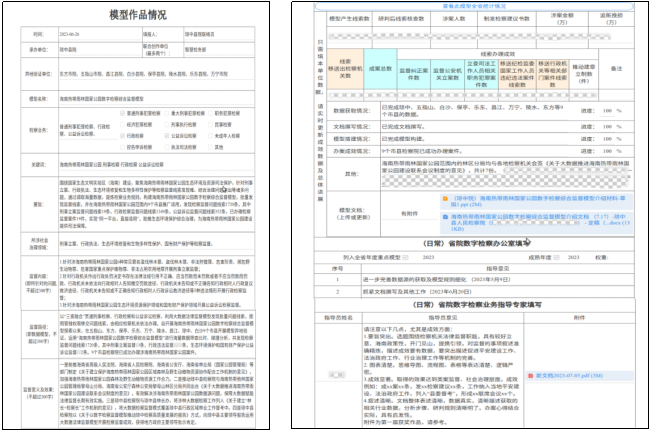Open the 新文档2023-07-05.pdf attachment link
This screenshot has width=652, height=430.
point(566,376)
